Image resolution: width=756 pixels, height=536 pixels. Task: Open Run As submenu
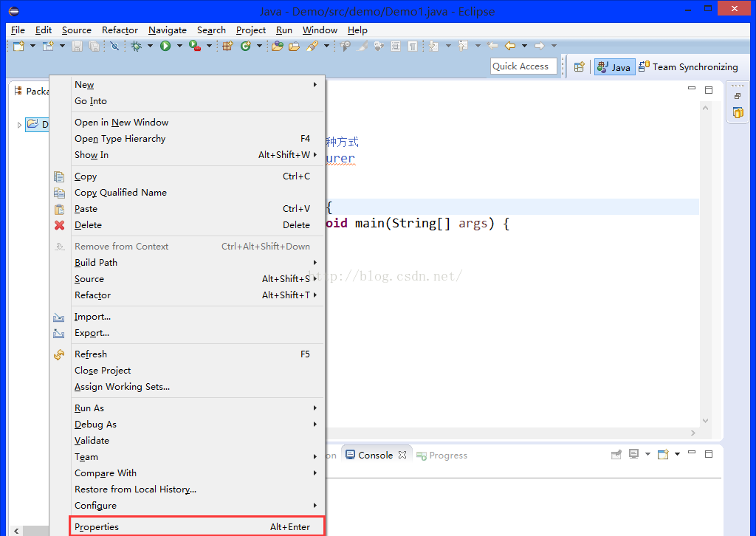[197, 408]
